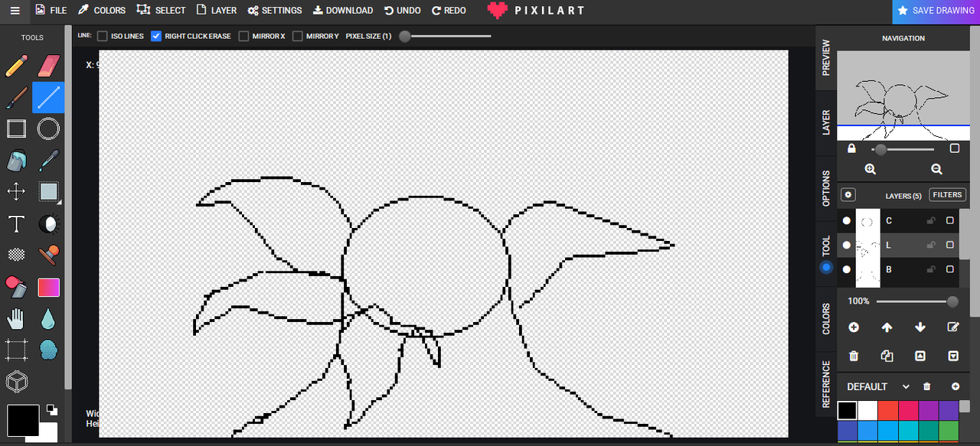Select the water drop Blur tool
Screen dimensions: 980x446
(48, 318)
